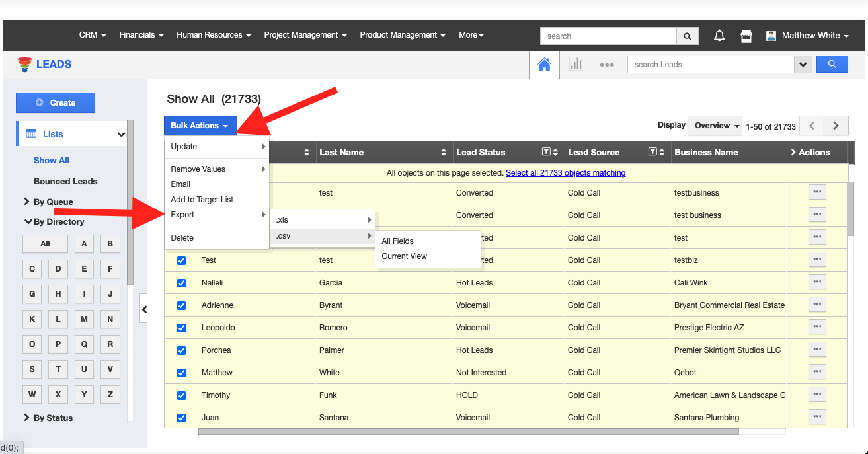Click the three-dots more options icon
Screen dimensions: 868x454
(606, 65)
